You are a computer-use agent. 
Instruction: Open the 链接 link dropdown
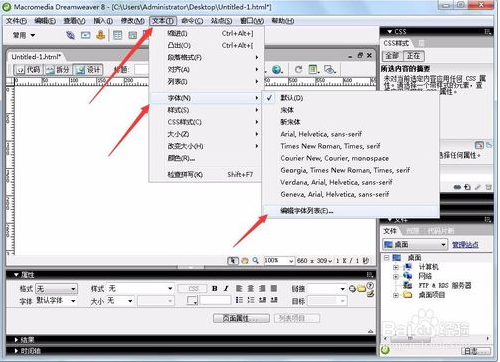[x=326, y=289]
